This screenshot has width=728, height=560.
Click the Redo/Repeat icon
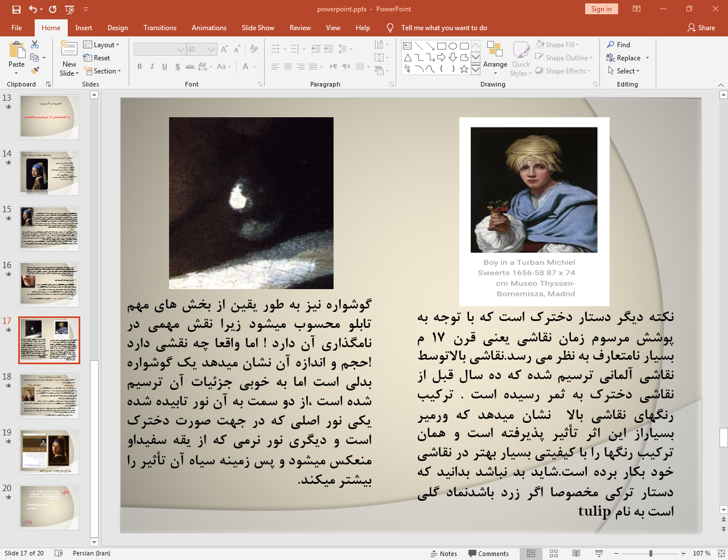[x=53, y=9]
